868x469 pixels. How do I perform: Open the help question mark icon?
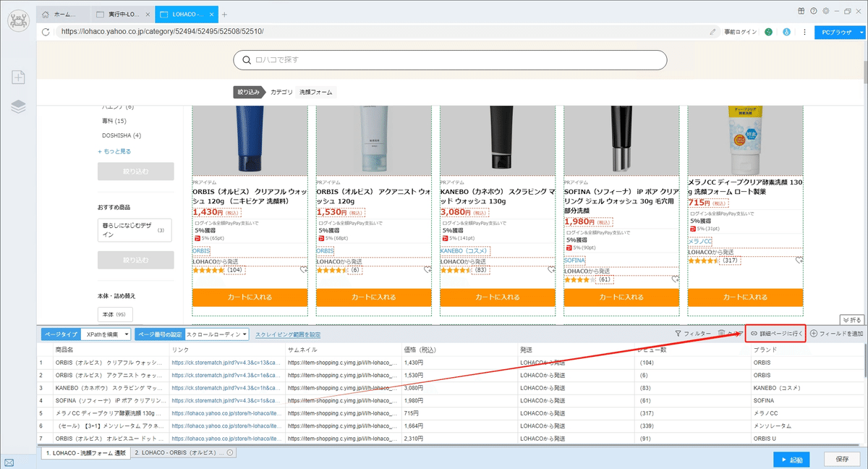point(814,11)
